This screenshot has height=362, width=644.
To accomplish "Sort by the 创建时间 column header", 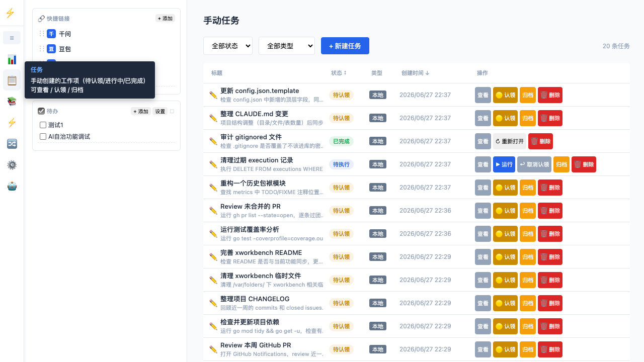I will [x=415, y=73].
